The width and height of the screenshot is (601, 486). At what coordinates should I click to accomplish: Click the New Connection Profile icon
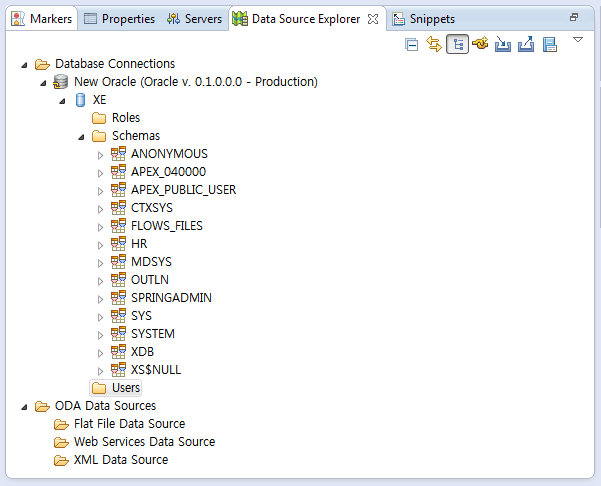click(x=480, y=43)
